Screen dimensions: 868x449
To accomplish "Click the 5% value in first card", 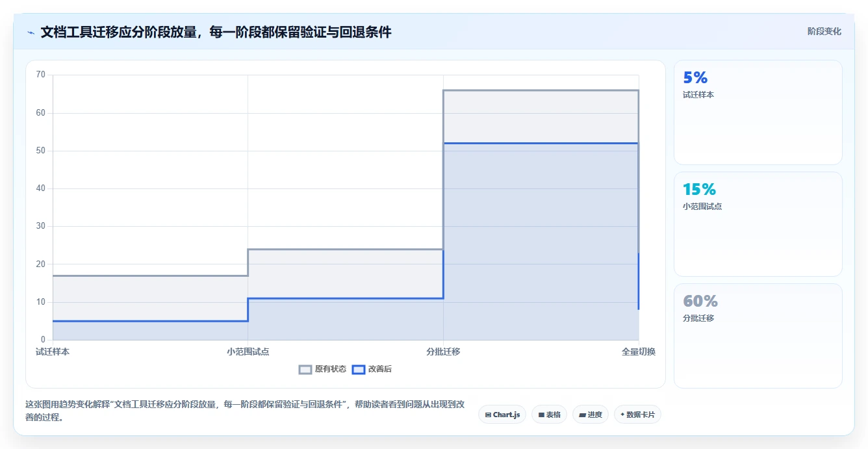I will pos(695,78).
